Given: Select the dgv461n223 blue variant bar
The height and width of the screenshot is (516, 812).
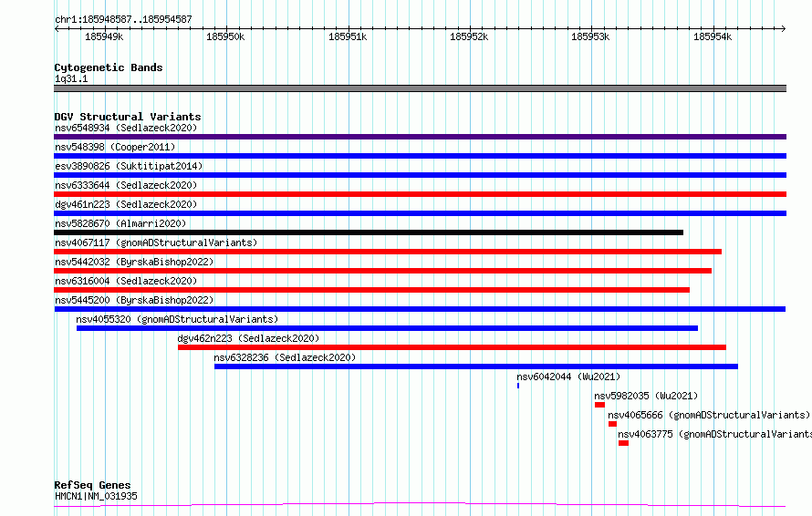Looking at the screenshot, I should (x=420, y=213).
